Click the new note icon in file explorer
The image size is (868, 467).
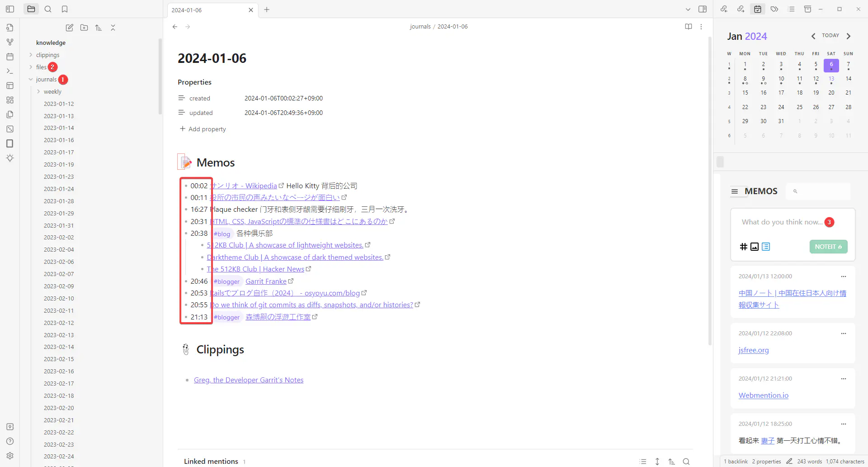[x=69, y=28]
